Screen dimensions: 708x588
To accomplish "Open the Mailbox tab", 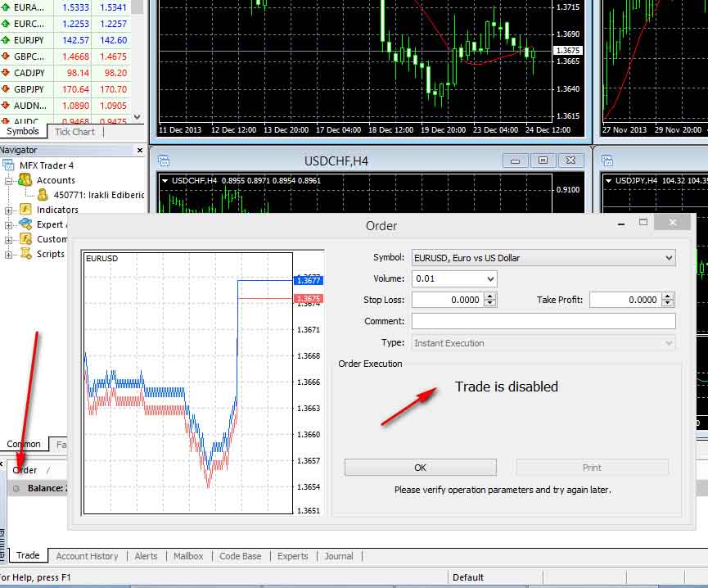I will pyautogui.click(x=188, y=556).
